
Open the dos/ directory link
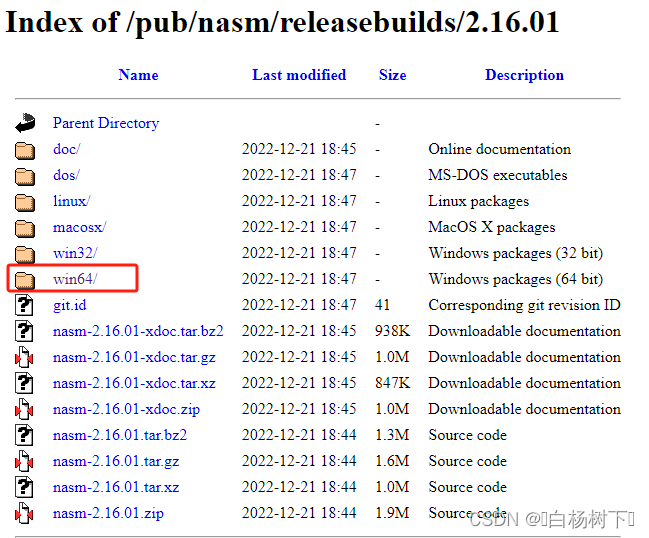66,175
